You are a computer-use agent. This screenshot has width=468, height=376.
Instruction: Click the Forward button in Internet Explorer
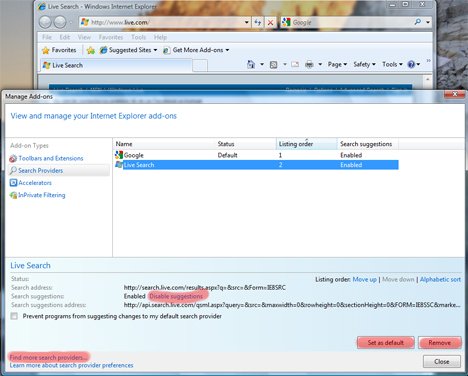[60, 22]
